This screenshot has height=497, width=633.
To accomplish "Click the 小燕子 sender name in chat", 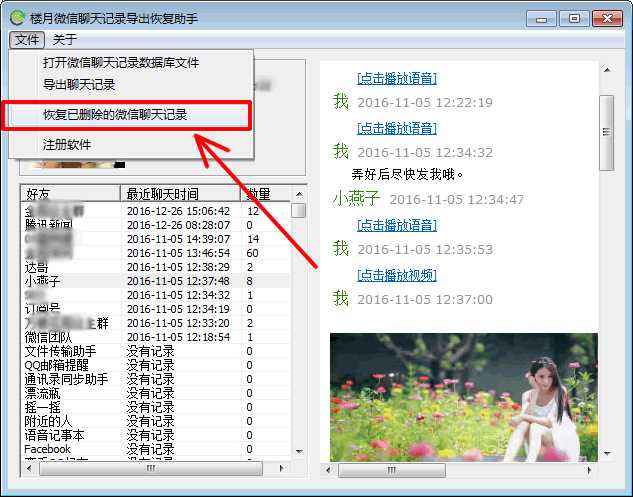I will pos(356,199).
